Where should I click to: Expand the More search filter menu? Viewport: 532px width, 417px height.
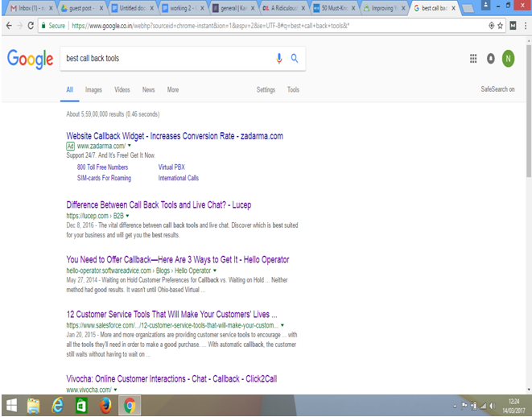[173, 90]
